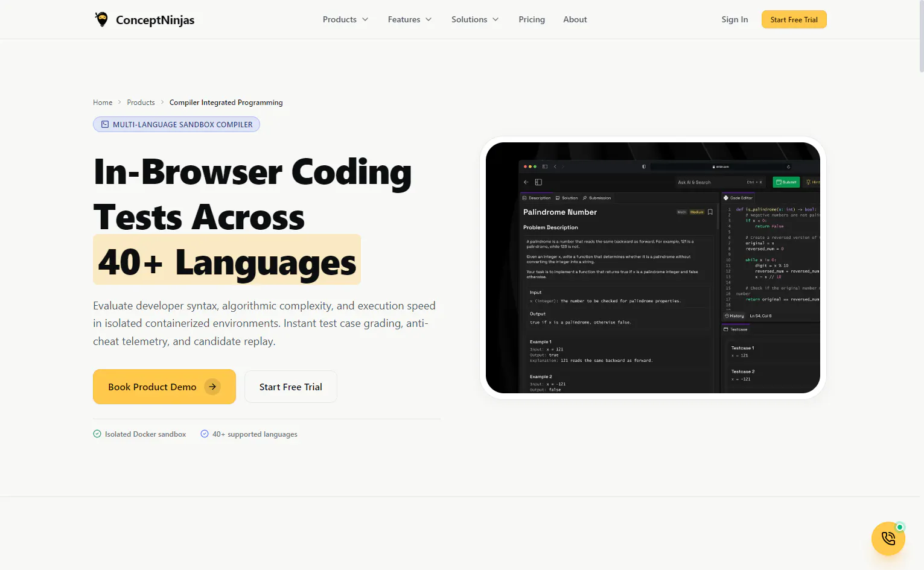
Task: Click the MULTI-LANGUAGE SANDBOX COMPILER badge
Action: (176, 124)
